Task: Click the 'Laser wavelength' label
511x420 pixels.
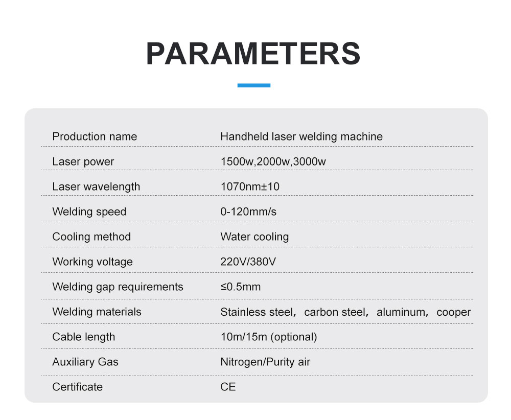Action: tap(96, 186)
